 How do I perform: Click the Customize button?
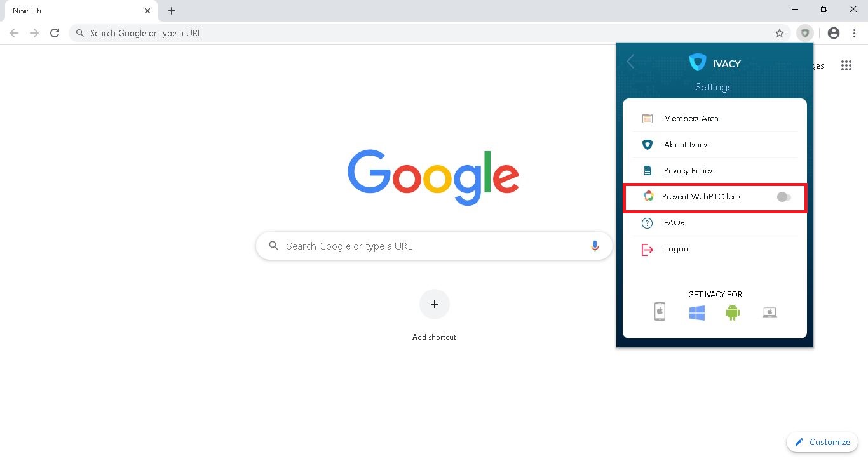point(822,442)
